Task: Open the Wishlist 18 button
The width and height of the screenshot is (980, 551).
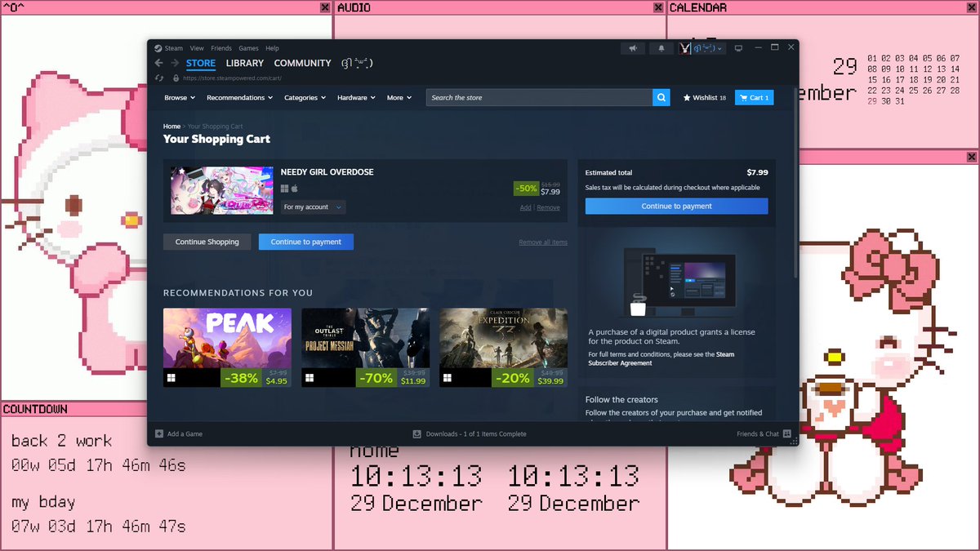Action: [x=705, y=97]
